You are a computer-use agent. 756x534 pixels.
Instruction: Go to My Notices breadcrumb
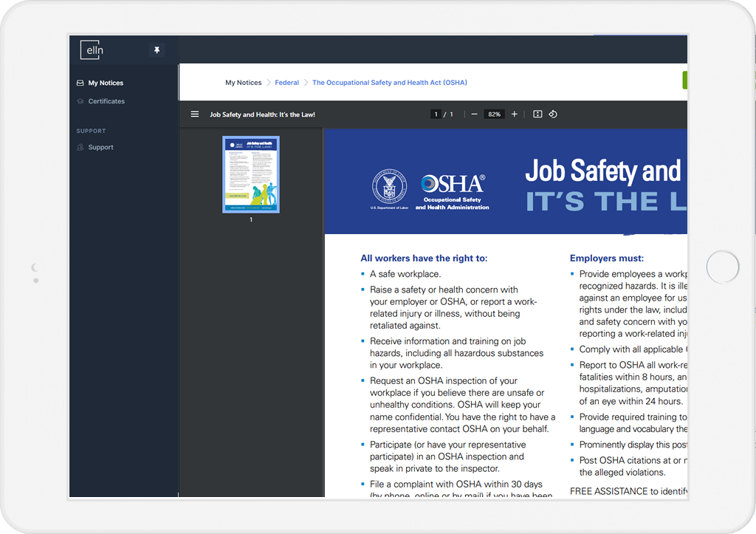pos(244,83)
